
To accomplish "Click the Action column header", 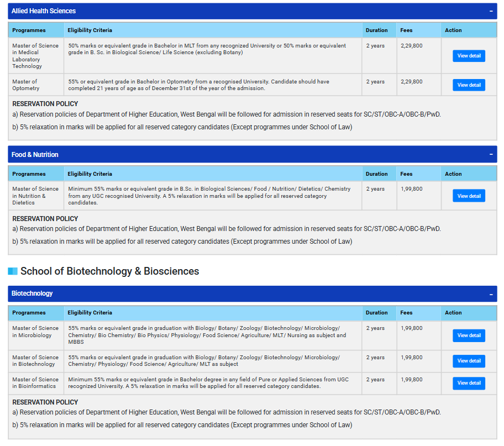I will pos(453,30).
